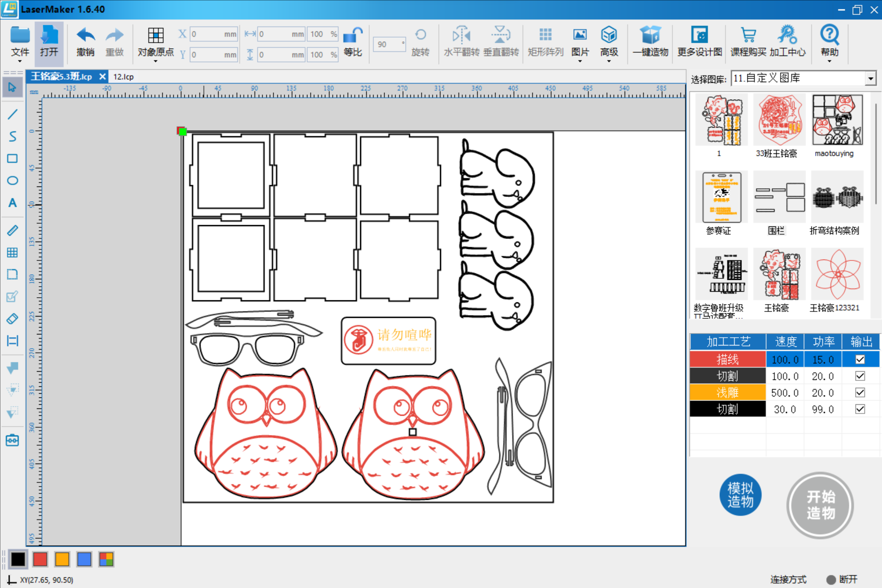
Task: Select the line drawing tool
Action: point(12,113)
